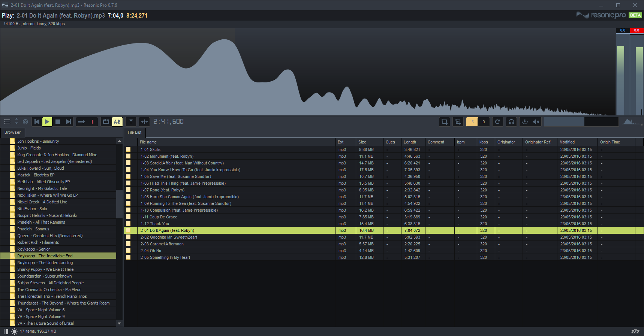This screenshot has height=336, width=644.
Task: Select the Browser tab
Action: tap(13, 133)
